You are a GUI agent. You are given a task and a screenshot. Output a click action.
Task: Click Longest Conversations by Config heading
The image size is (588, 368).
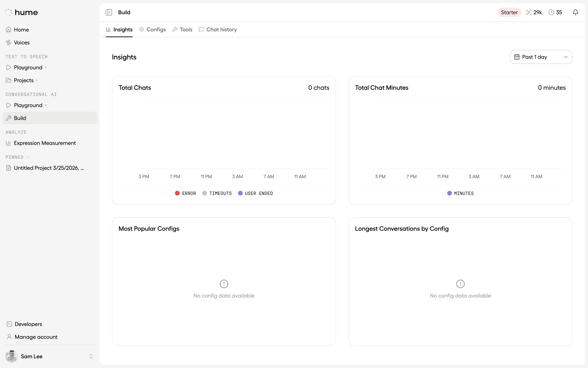point(402,229)
